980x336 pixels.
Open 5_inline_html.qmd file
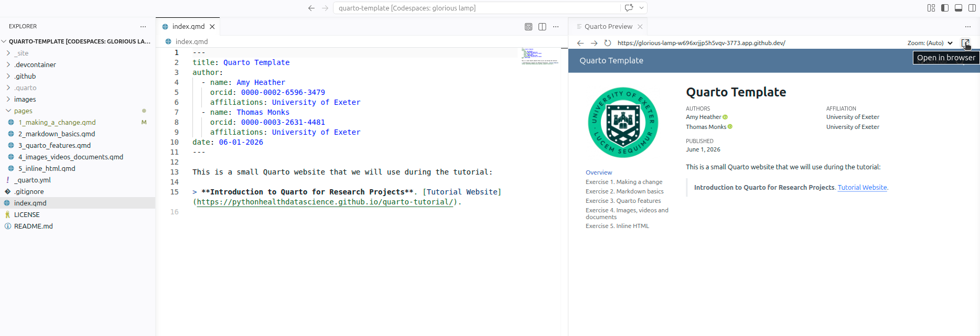(x=78, y=168)
